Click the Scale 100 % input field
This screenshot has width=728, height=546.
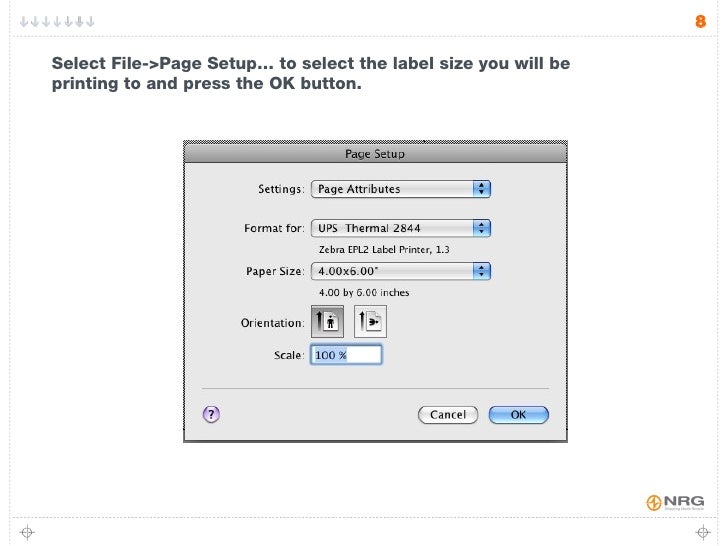(x=346, y=355)
